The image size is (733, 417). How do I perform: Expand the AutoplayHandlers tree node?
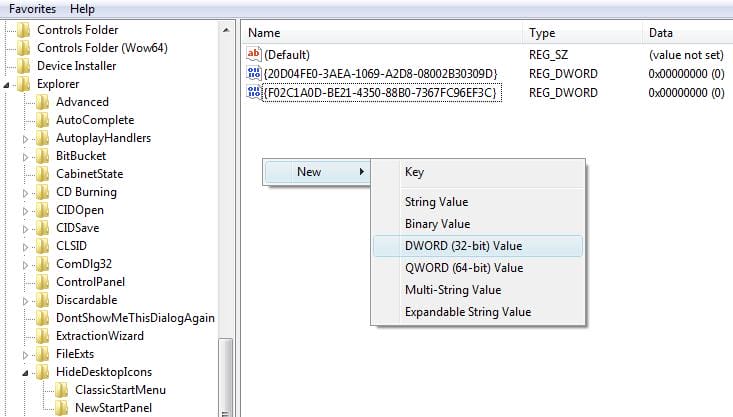(27, 138)
